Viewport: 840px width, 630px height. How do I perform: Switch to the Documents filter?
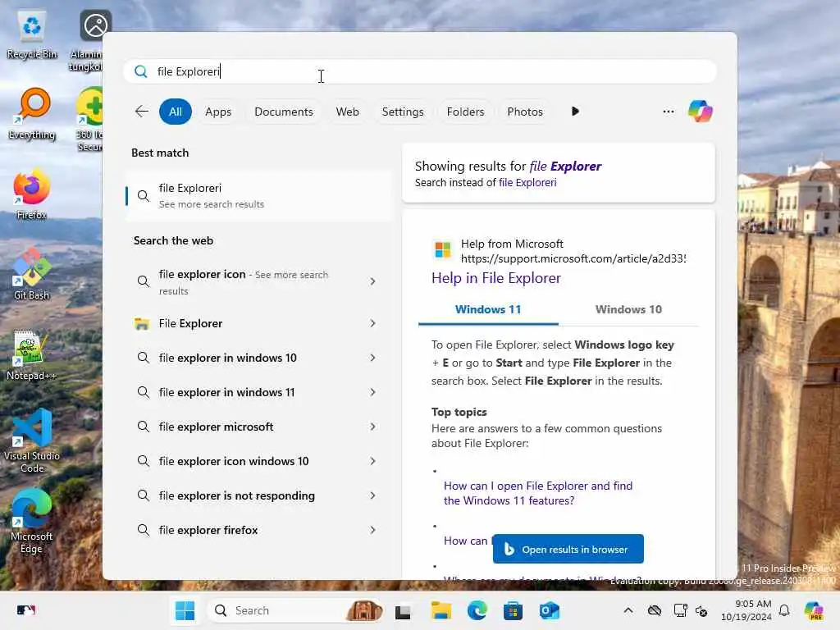(283, 112)
